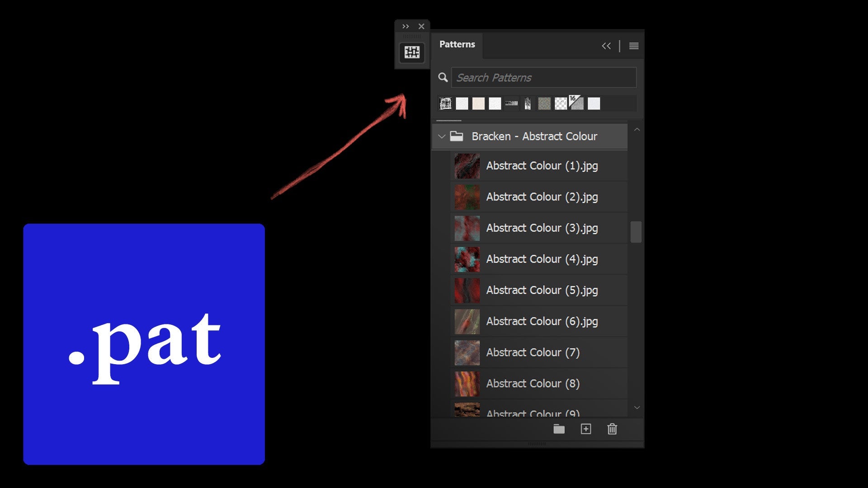Screen dimensions: 868x488
Task: Select Abstract Colour (5).jpg from the list
Action: tap(542, 290)
